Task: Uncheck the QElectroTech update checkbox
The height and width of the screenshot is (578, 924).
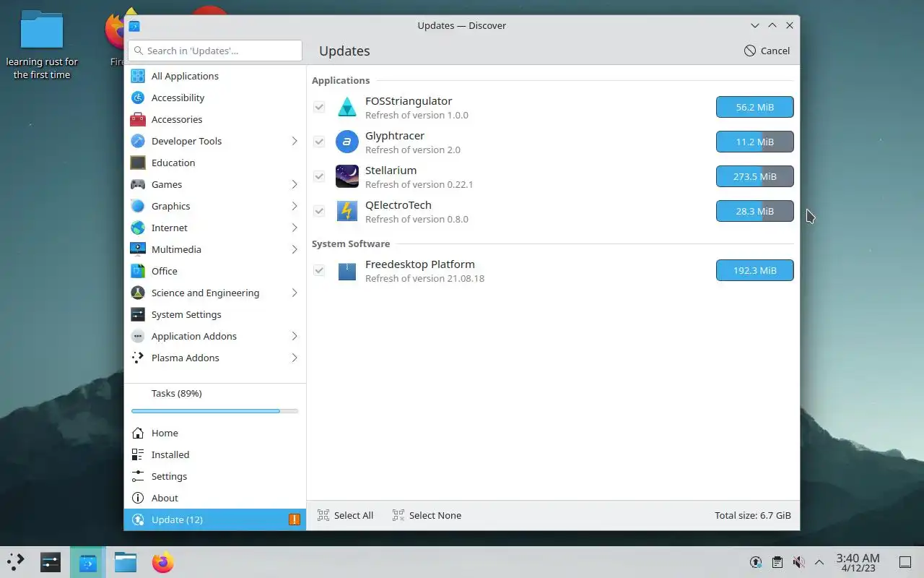Action: coord(319,211)
